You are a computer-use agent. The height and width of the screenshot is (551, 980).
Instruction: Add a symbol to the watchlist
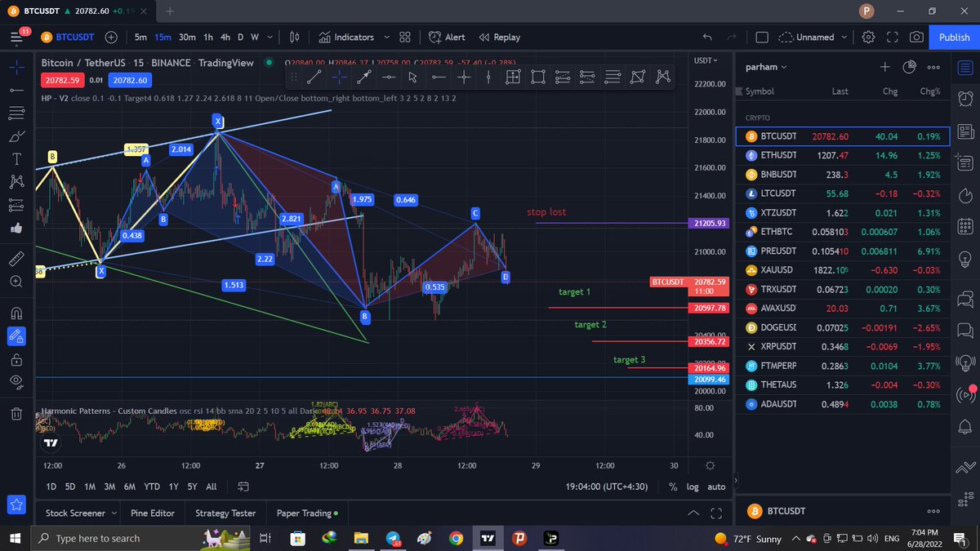point(884,67)
